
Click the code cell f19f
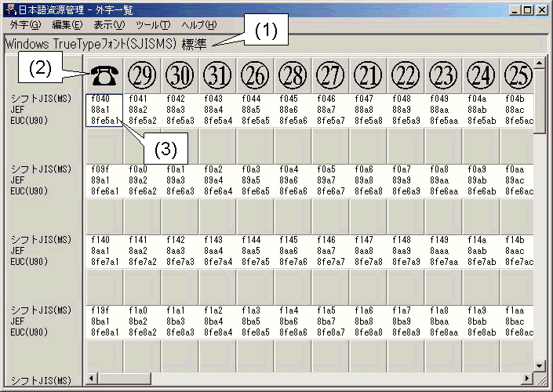coord(100,310)
